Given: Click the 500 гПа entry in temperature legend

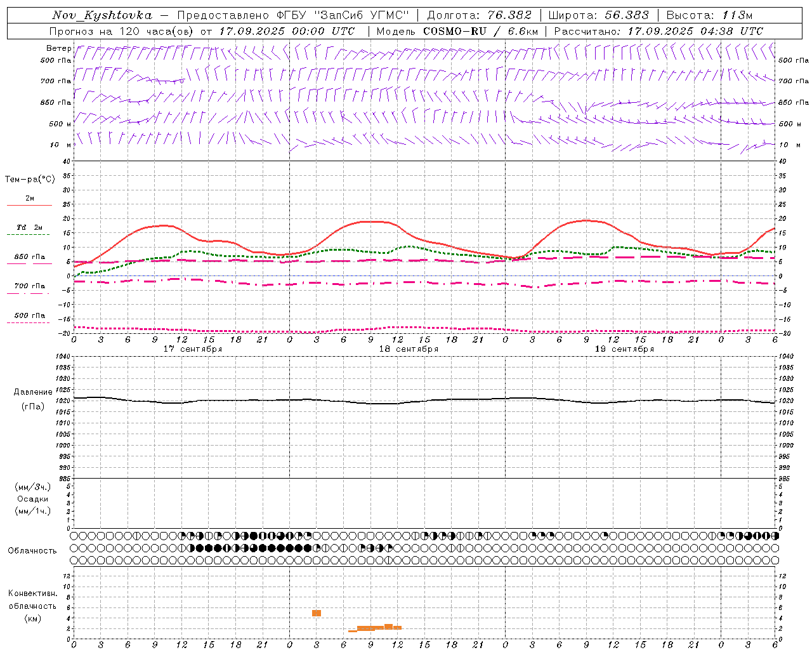Looking at the screenshot, I should (x=30, y=315).
